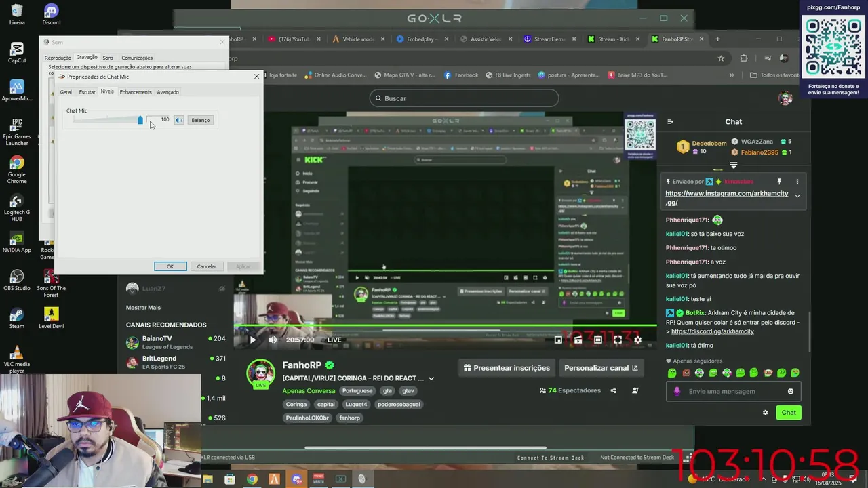Enter fullscreen on the video player

click(618, 340)
